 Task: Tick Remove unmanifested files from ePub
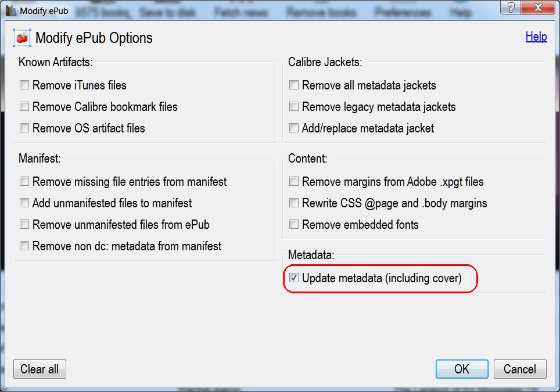point(24,225)
